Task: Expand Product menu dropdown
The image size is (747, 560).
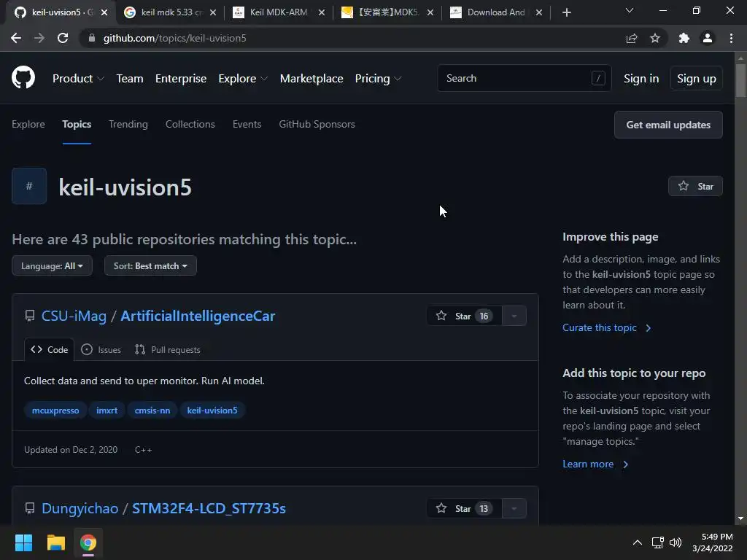Action: [78, 79]
